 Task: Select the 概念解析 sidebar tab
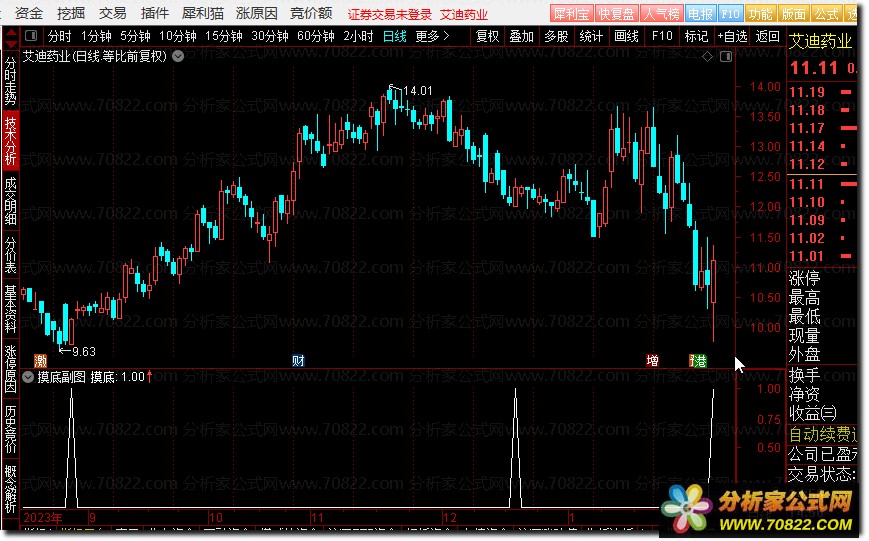(11, 488)
